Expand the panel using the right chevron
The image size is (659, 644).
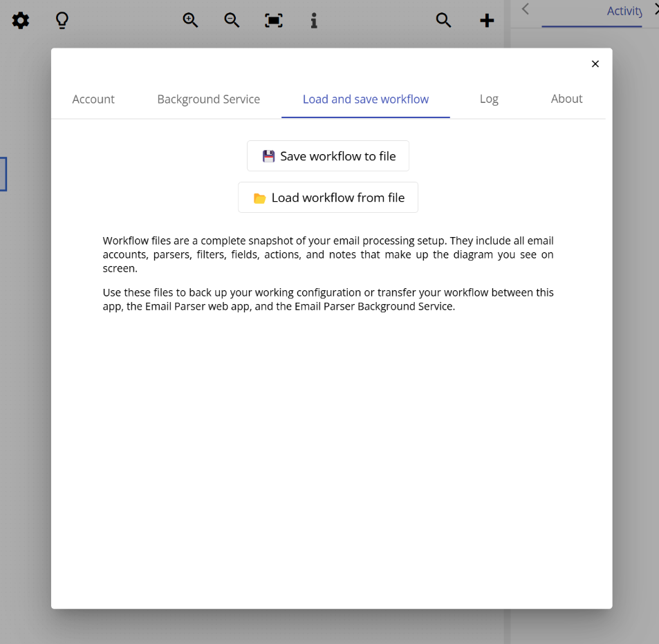[x=655, y=9]
